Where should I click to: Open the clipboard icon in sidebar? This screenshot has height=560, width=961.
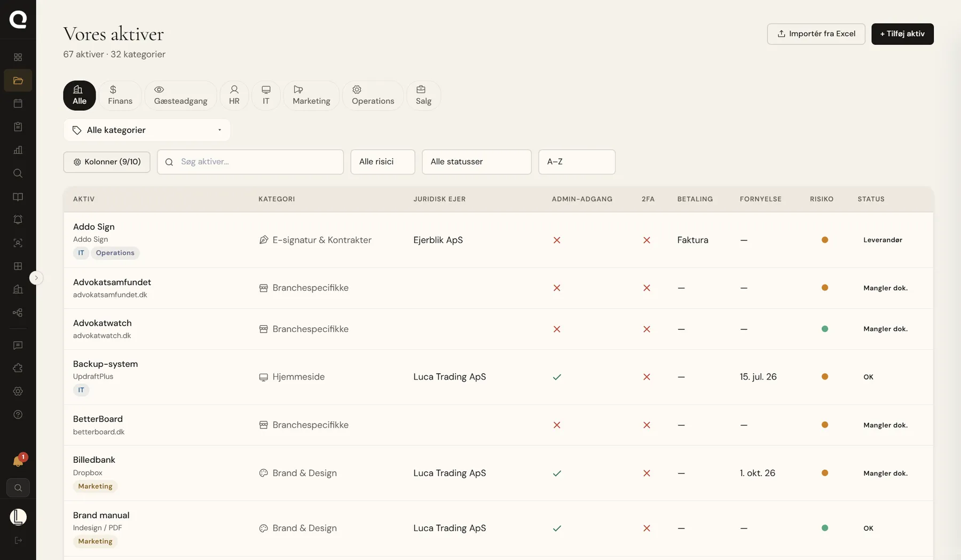[18, 127]
